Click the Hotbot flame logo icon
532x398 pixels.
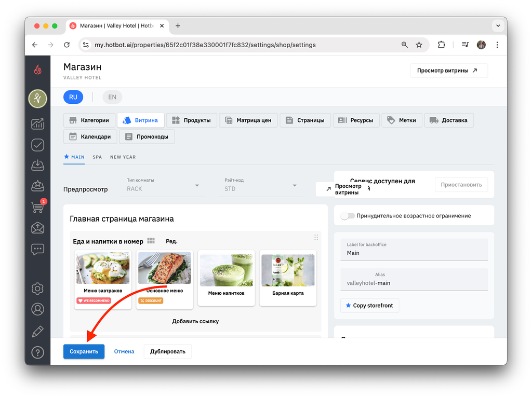(x=37, y=70)
